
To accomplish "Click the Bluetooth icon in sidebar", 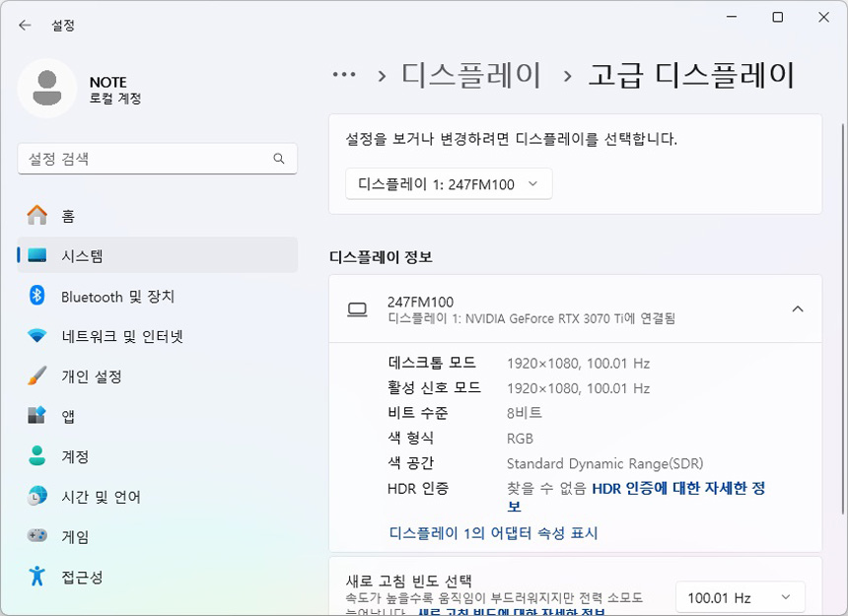I will tap(37, 296).
